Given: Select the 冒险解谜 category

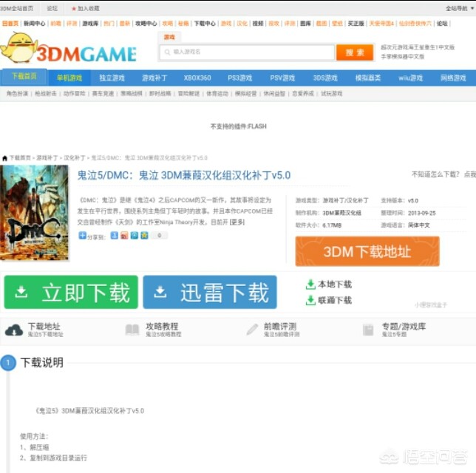Looking at the screenshot, I should [x=188, y=94].
